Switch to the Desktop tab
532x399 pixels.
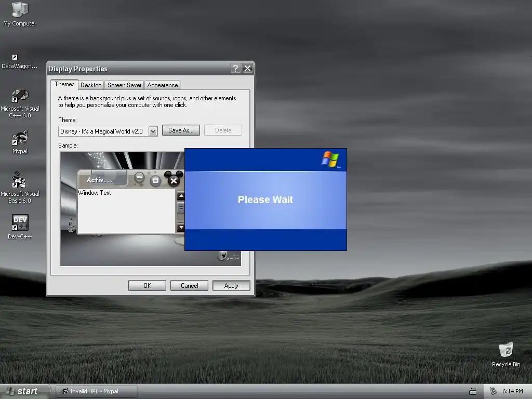(91, 85)
